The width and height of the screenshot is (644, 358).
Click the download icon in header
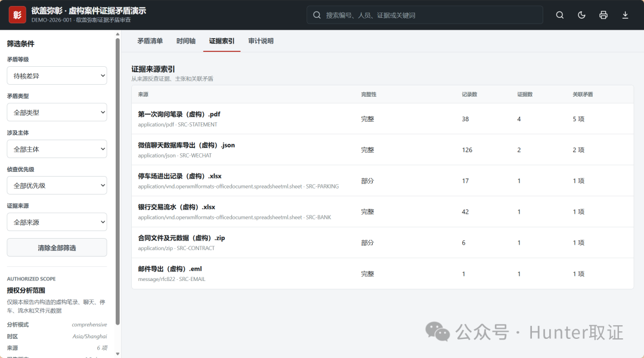(x=625, y=15)
